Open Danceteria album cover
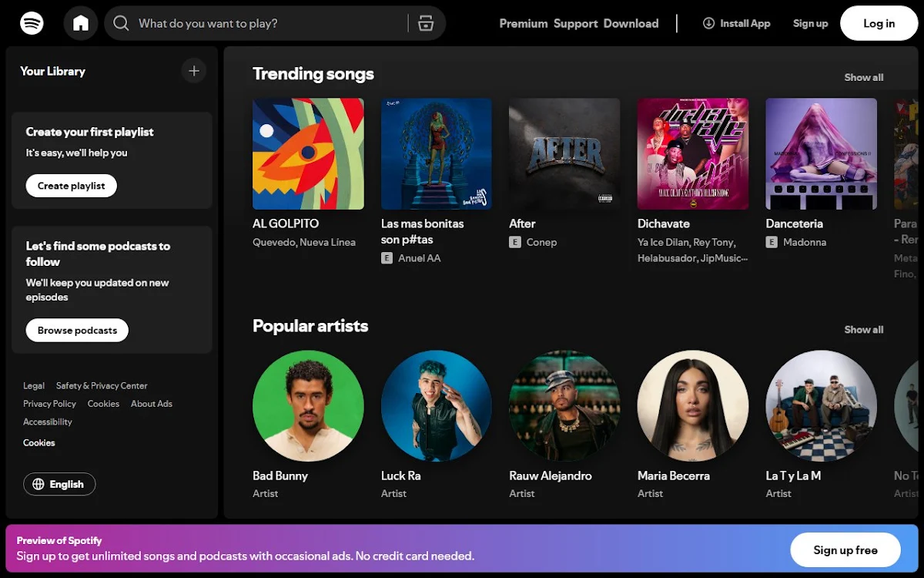 pyautogui.click(x=821, y=153)
